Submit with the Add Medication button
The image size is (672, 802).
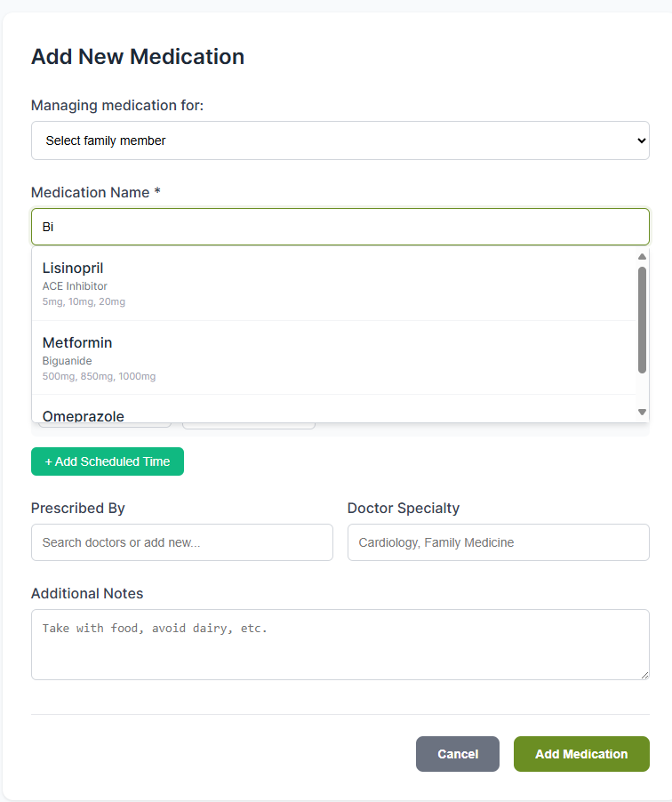tap(581, 754)
